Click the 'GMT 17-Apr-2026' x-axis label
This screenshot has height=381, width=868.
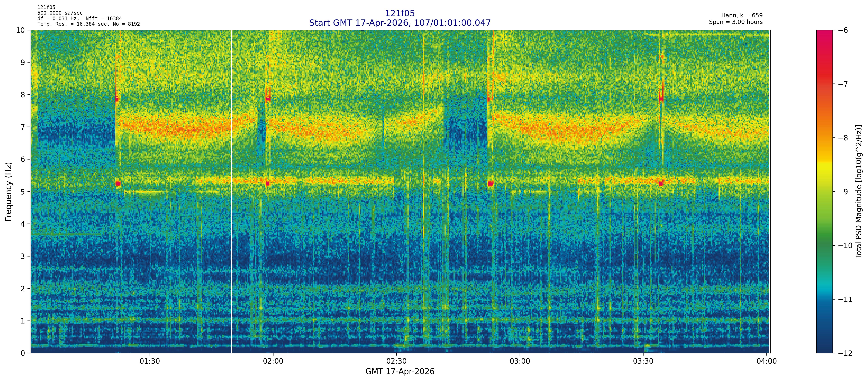click(400, 372)
